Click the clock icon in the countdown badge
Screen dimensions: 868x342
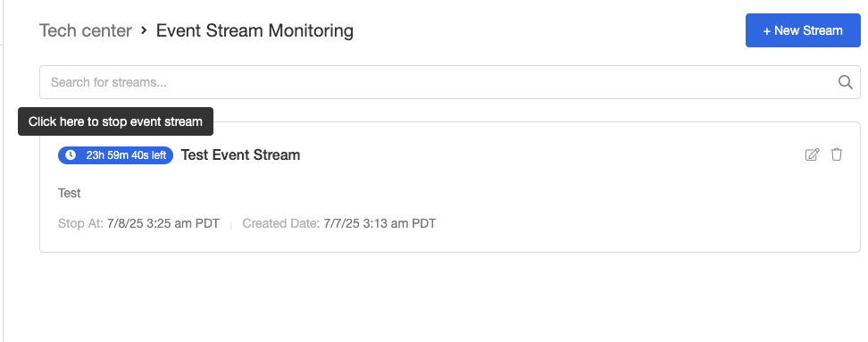pyautogui.click(x=71, y=155)
